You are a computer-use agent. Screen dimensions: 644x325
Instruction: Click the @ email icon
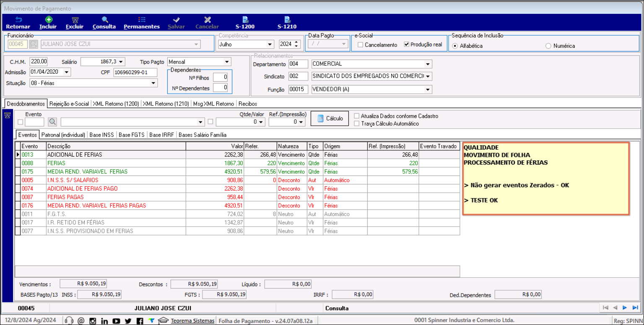click(x=81, y=321)
